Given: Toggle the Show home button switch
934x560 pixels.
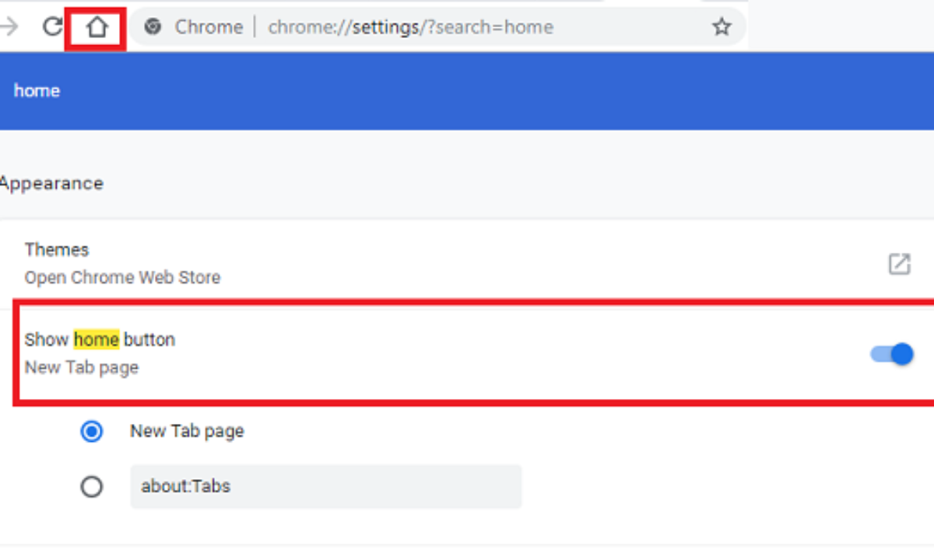Looking at the screenshot, I should point(892,354).
